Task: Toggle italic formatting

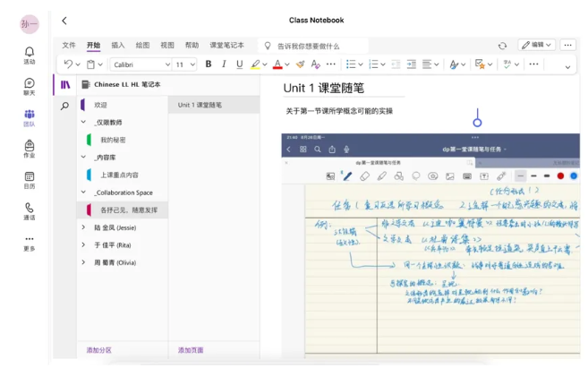Action: point(224,64)
